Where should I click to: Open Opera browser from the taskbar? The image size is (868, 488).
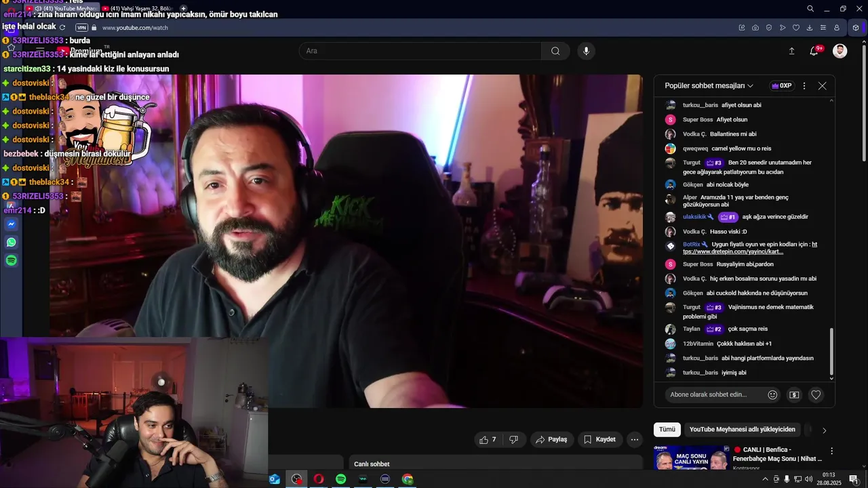[319, 479]
